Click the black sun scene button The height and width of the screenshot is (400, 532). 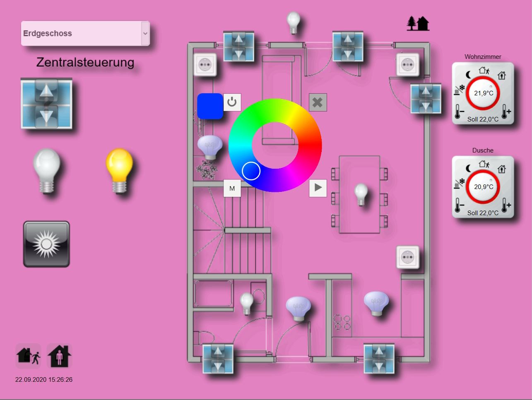point(46,244)
